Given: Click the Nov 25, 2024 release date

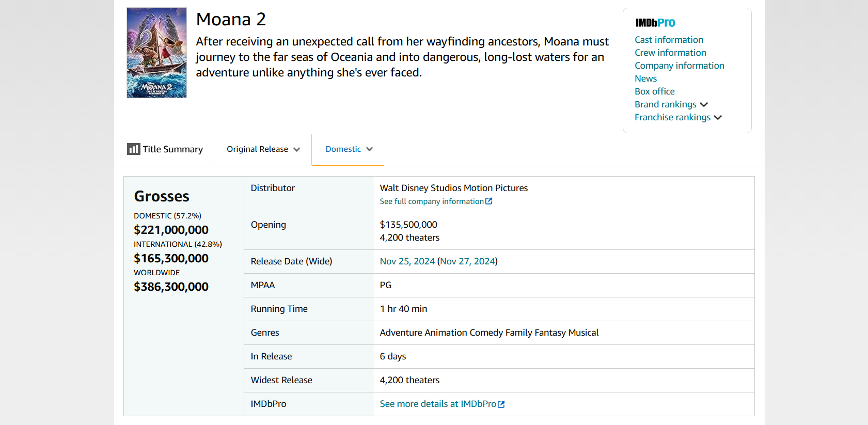Looking at the screenshot, I should [407, 261].
